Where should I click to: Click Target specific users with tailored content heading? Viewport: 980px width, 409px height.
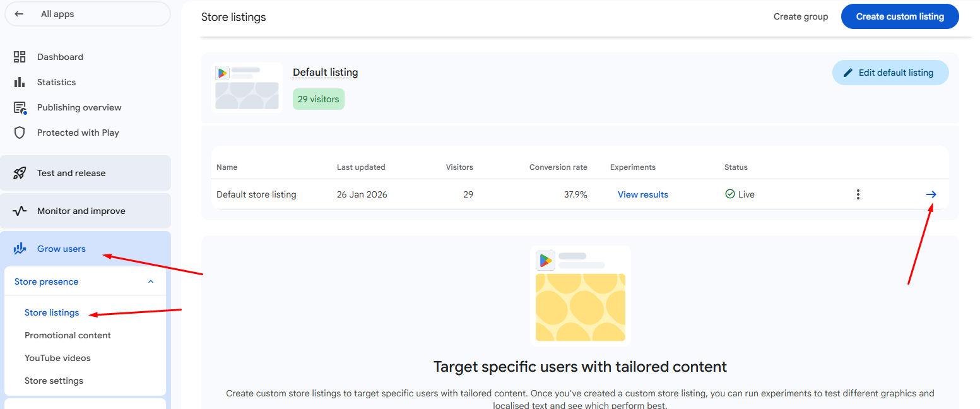point(580,367)
